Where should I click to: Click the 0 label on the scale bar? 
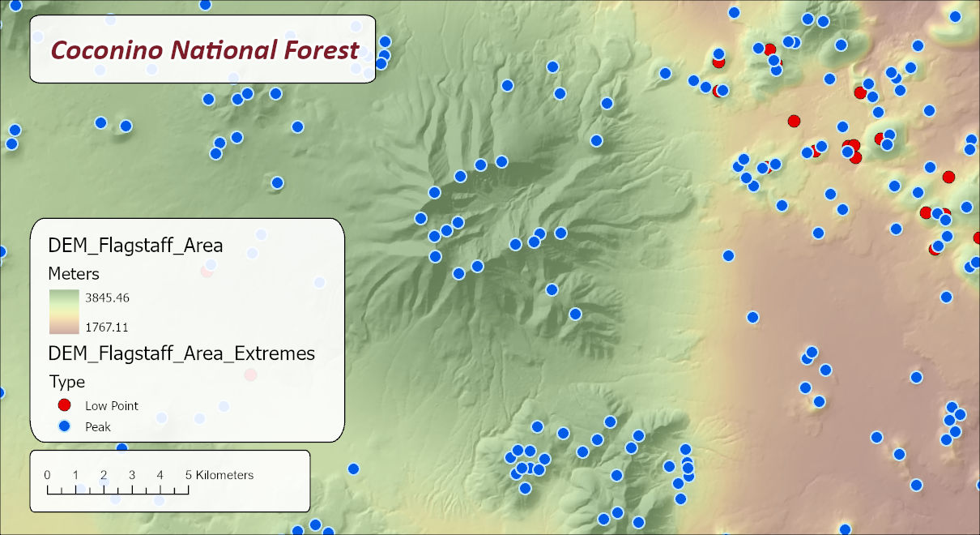[x=47, y=475]
